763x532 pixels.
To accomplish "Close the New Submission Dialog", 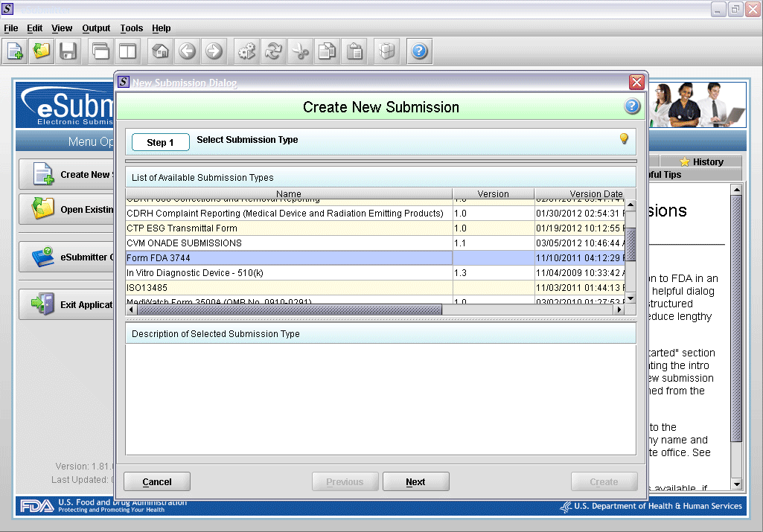I will pos(636,82).
